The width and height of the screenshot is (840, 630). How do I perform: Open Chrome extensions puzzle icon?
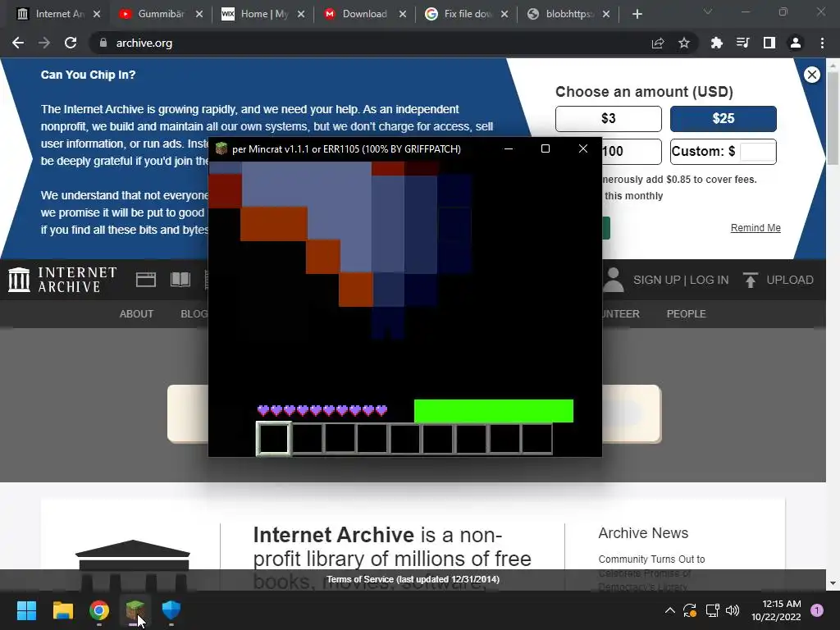[716, 43]
